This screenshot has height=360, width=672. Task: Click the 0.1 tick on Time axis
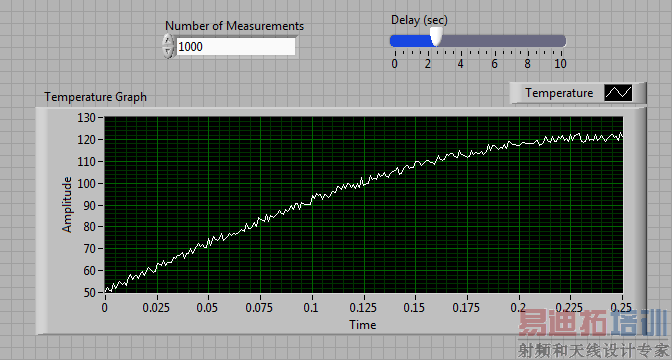(312, 308)
